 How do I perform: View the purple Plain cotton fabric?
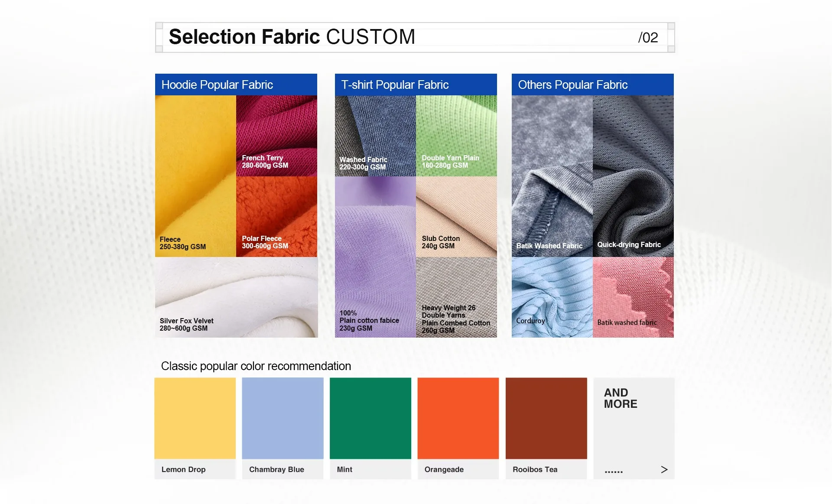(375, 257)
